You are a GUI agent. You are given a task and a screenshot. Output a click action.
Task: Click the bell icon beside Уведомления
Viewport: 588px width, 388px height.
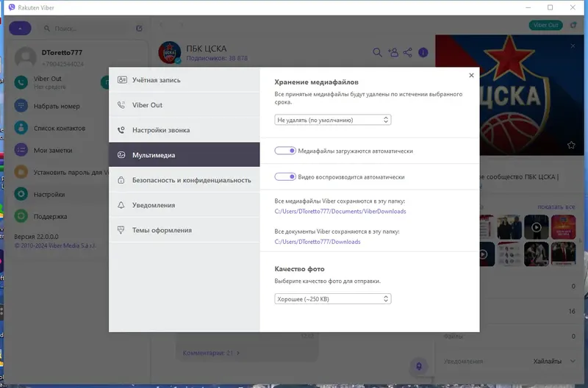click(121, 205)
